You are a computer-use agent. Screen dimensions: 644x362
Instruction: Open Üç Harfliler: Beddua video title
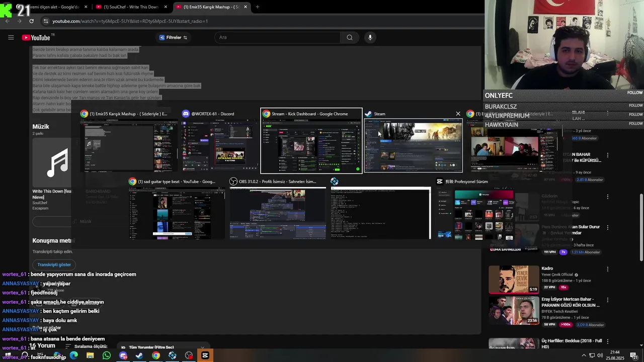(x=572, y=344)
